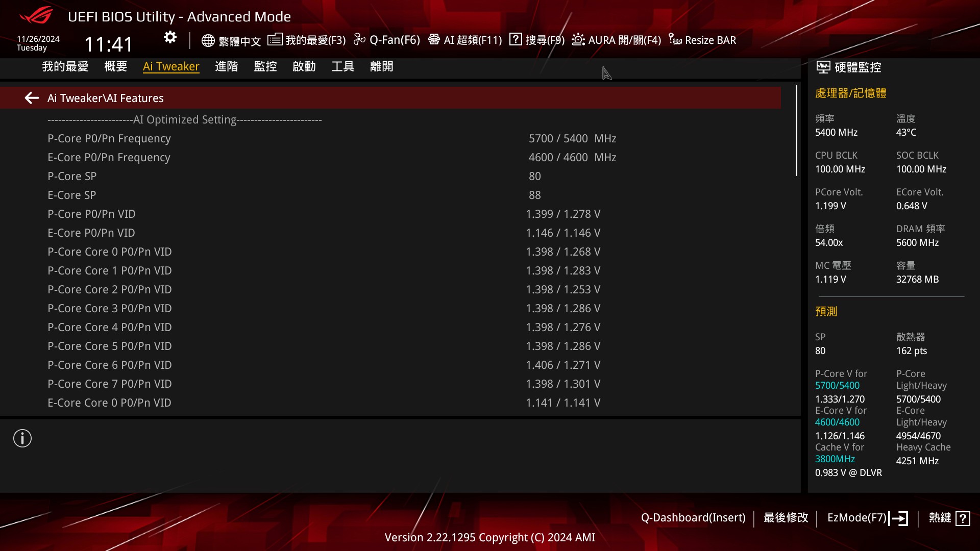Select the E-Core P0/Pn Frequency row
Screen dimensions: 980x551
[390, 157]
